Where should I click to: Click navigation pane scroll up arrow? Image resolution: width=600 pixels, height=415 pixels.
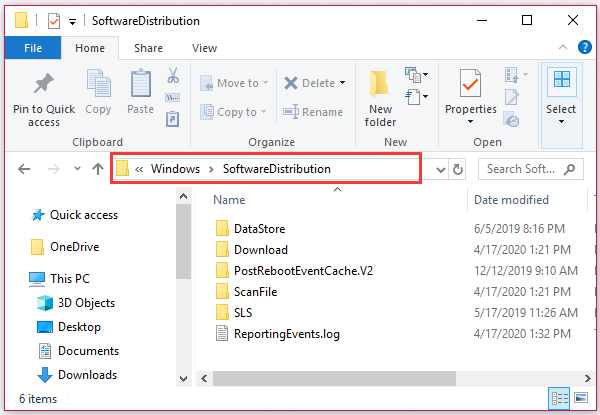(x=183, y=197)
